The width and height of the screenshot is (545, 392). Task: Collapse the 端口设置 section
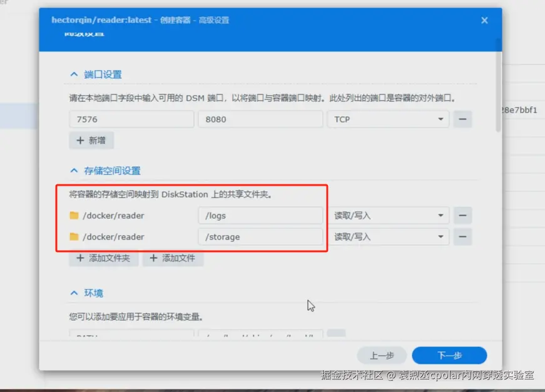[74, 74]
